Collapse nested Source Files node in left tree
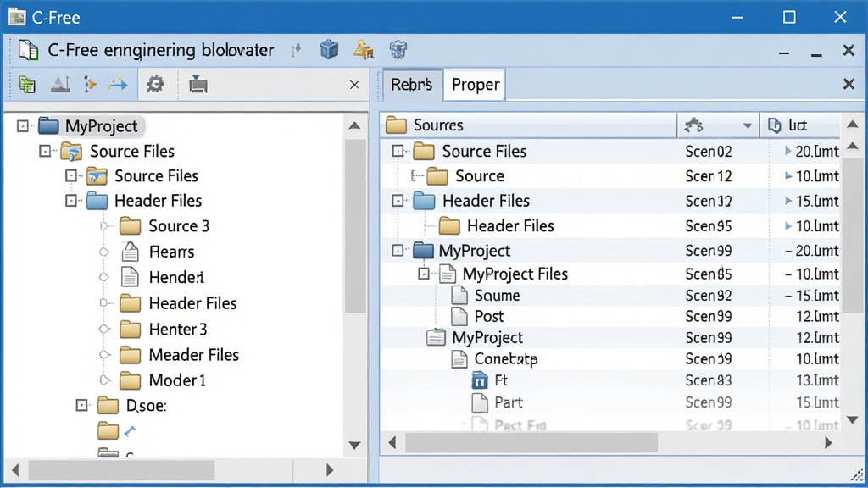The image size is (868, 488). click(71, 176)
